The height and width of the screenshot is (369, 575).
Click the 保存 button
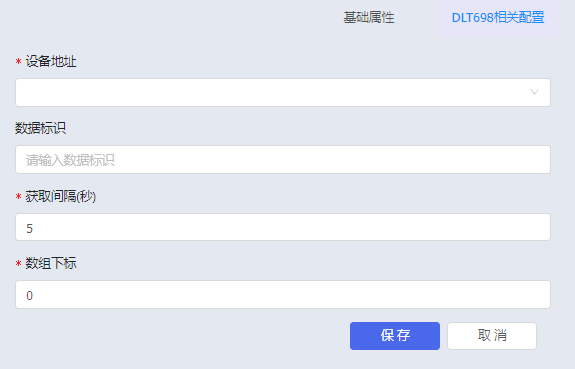[x=395, y=336]
